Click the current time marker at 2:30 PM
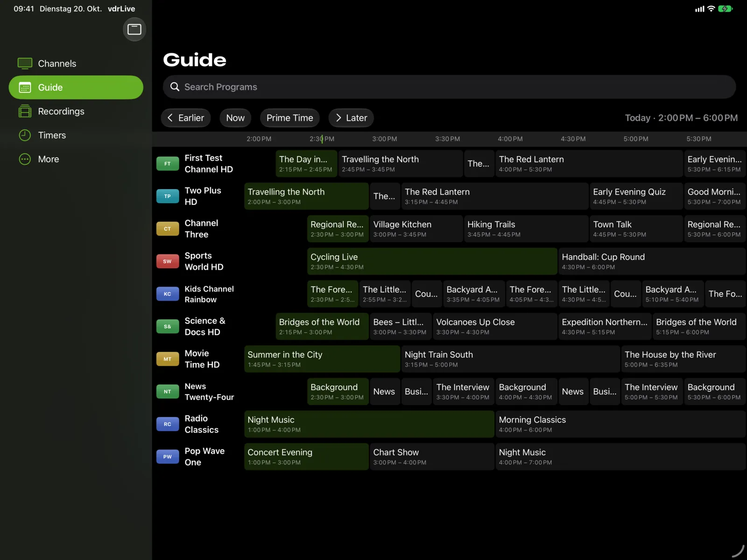The height and width of the screenshot is (560, 747). click(x=322, y=139)
